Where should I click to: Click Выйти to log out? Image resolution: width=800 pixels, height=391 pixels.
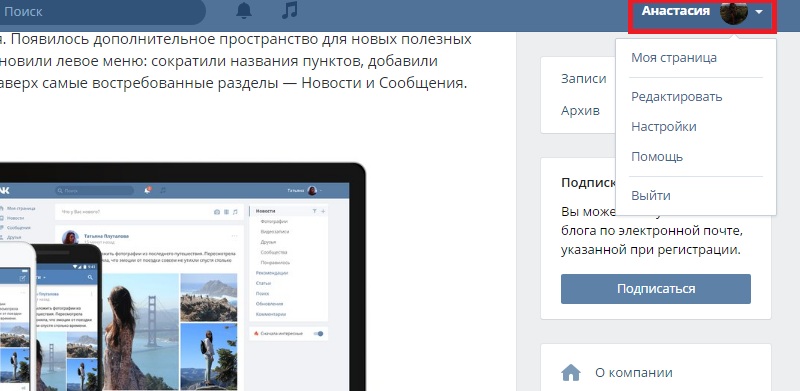coord(651,196)
